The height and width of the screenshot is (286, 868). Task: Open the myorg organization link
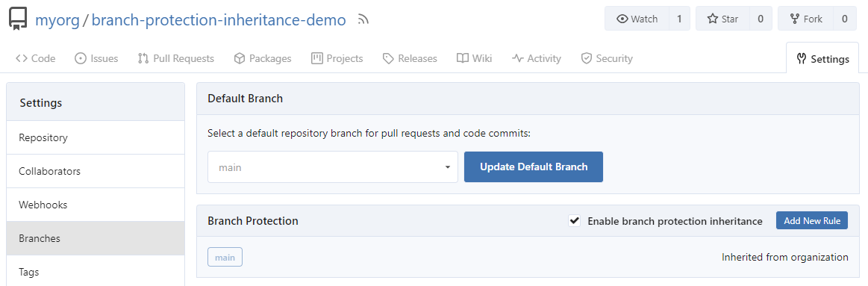57,20
